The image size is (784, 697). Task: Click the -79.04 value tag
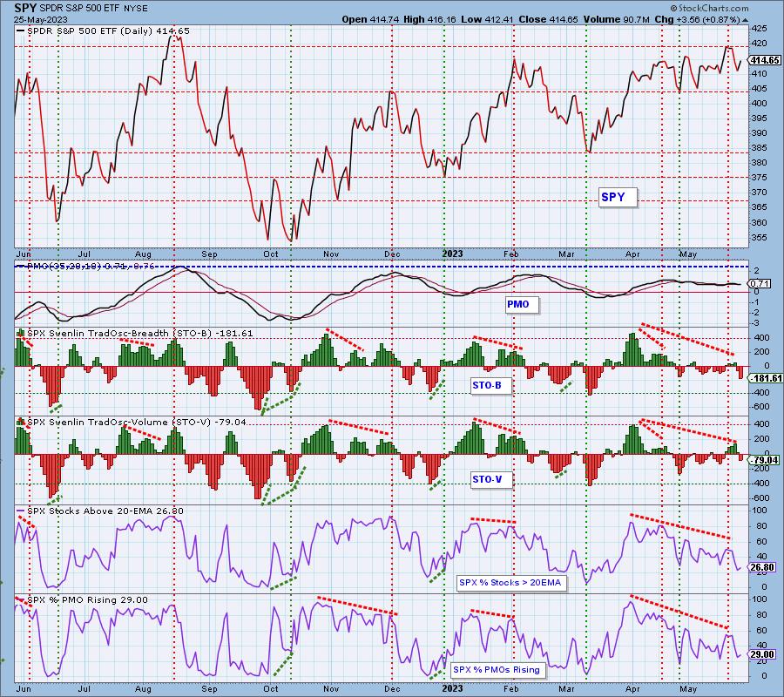(765, 460)
